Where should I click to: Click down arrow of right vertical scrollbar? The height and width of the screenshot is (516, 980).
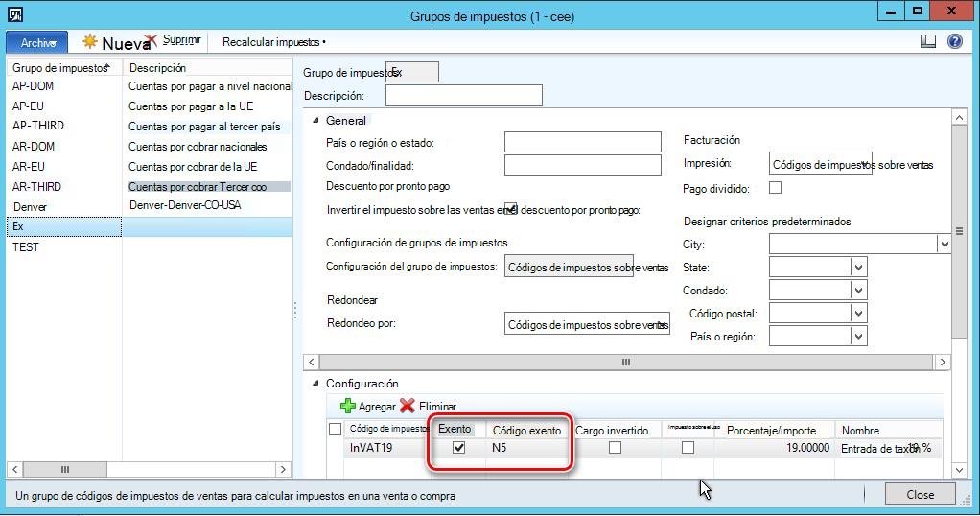(959, 470)
